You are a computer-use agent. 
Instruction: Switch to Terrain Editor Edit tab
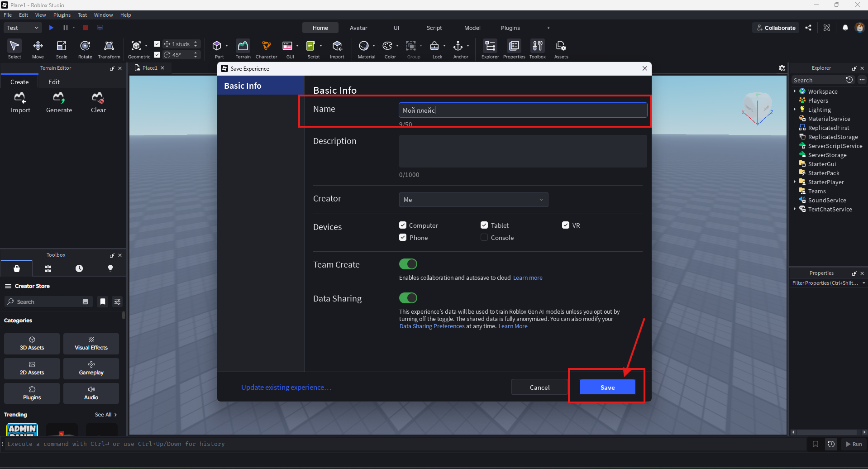[x=54, y=82]
